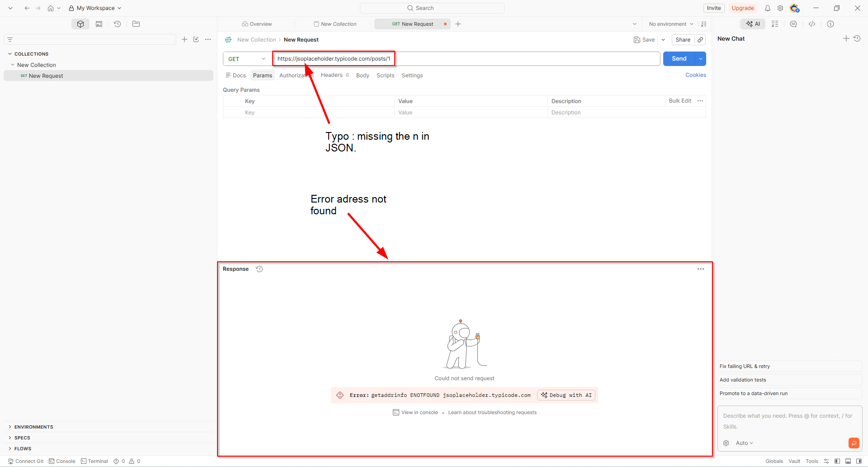Open query params more options ellipsis
This screenshot has width=868, height=467.
point(700,101)
